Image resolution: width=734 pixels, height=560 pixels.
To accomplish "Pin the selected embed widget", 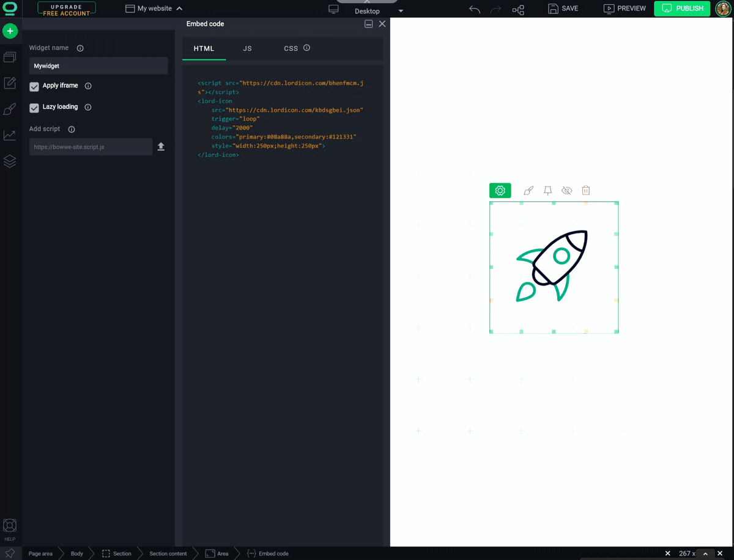I will (x=548, y=191).
